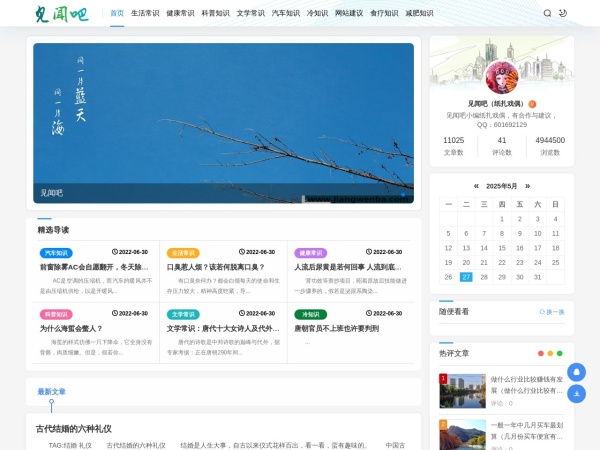Click the floating blue scroll-to-bottom arrow button
The height and width of the screenshot is (450, 600).
[576, 394]
